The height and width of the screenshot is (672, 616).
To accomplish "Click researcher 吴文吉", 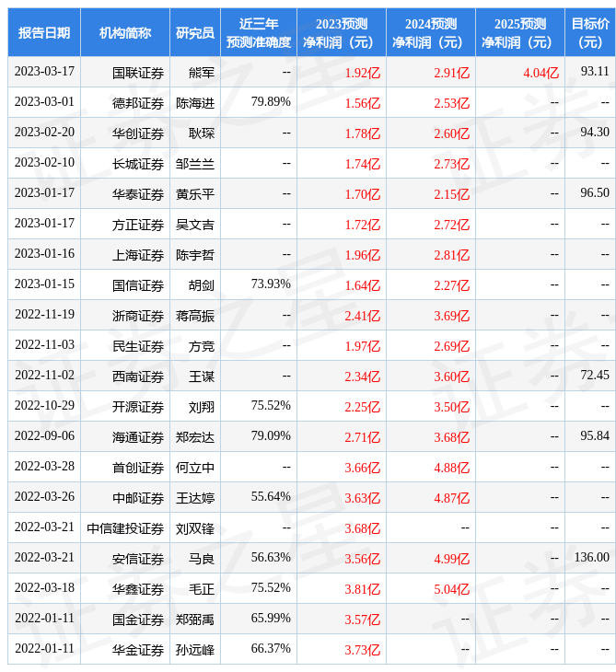I will click(195, 225).
